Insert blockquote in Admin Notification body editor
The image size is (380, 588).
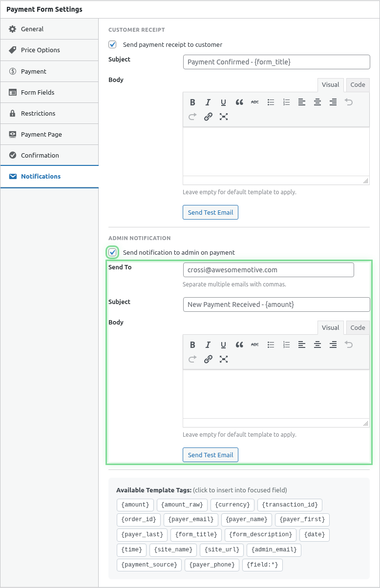tap(239, 345)
